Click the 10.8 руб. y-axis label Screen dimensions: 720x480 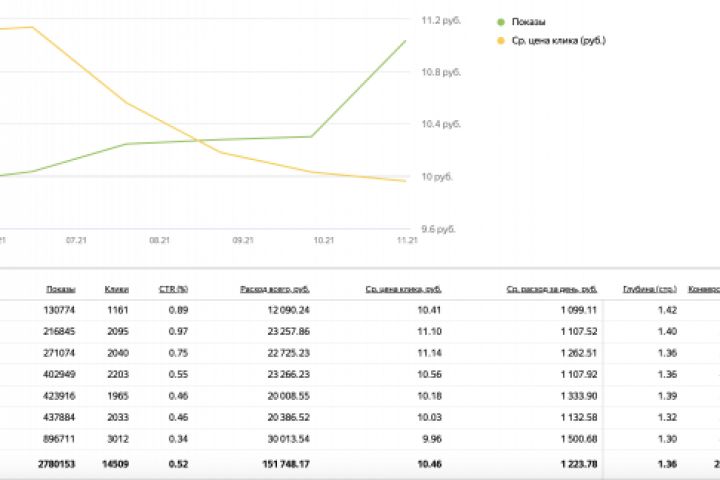441,72
